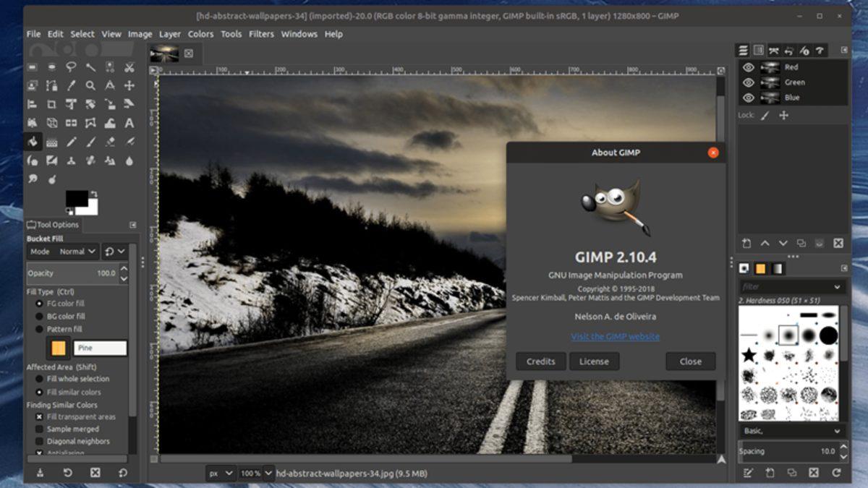The image size is (868, 488).
Task: Activate the Color Picker tool
Action: [72, 85]
